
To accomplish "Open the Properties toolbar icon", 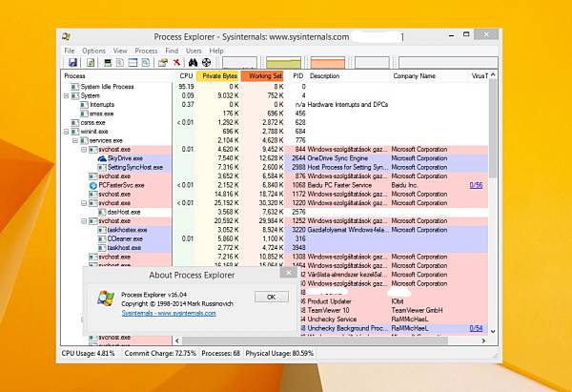I will (x=163, y=62).
